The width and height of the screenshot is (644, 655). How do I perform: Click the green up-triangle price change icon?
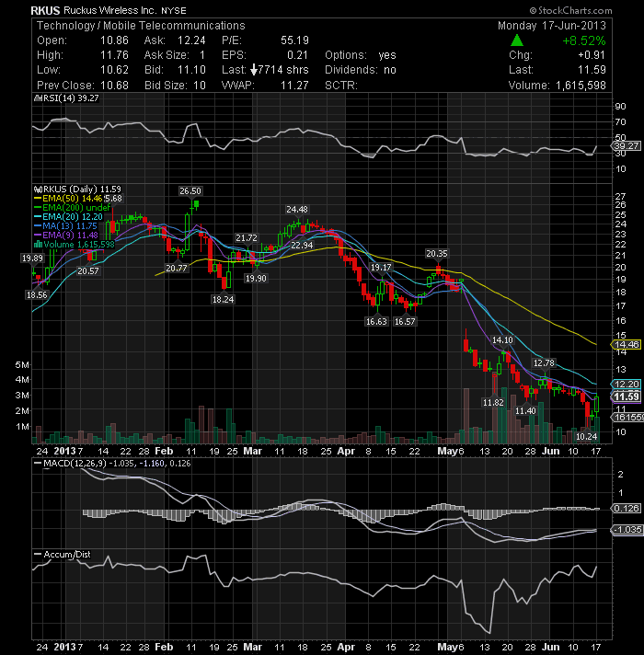coord(517,40)
